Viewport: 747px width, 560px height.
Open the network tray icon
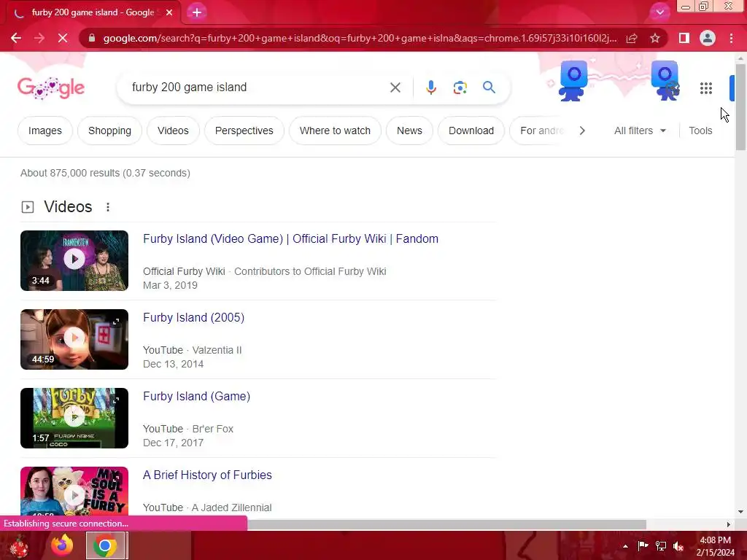click(661, 546)
